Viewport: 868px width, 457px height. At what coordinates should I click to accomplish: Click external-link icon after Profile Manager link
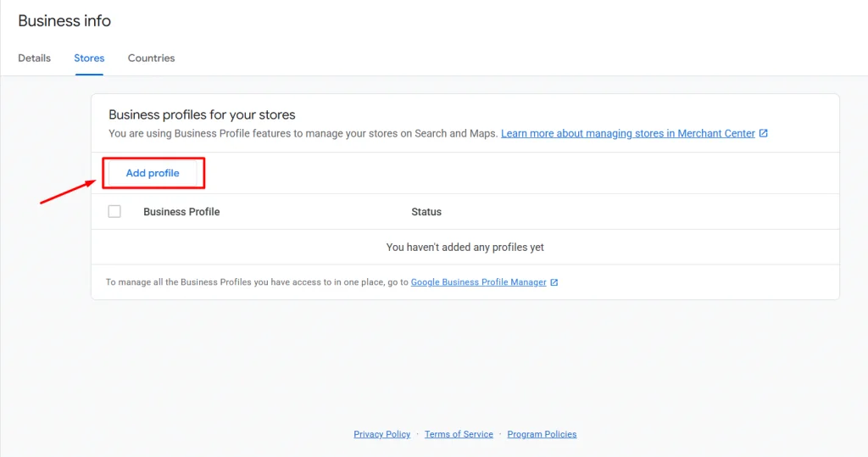point(554,282)
